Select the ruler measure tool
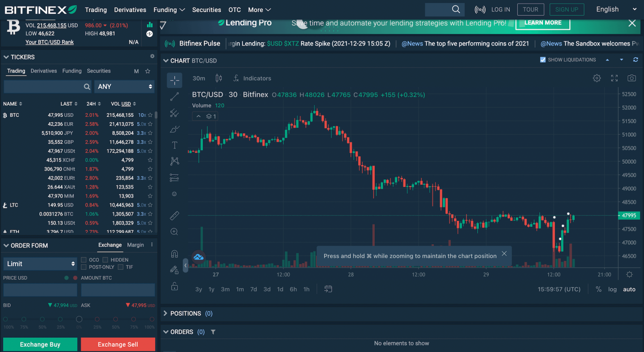The image size is (644, 352). tap(174, 216)
